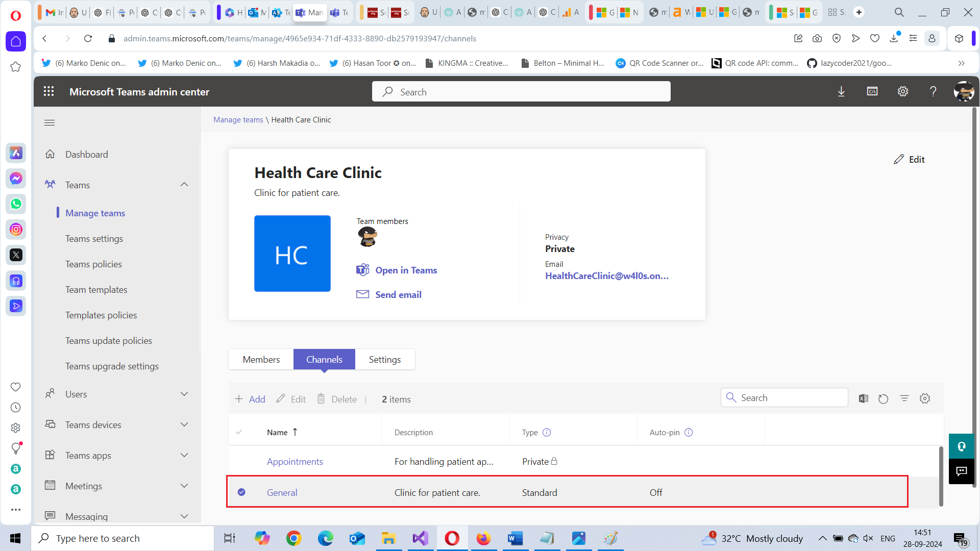
Task: Go to Manage teams breadcrumb
Action: click(x=238, y=119)
